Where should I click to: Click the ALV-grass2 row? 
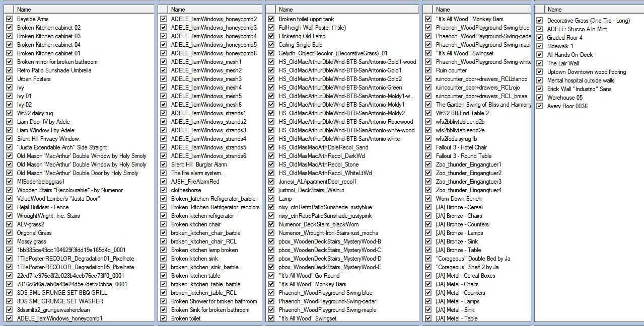[x=31, y=224]
